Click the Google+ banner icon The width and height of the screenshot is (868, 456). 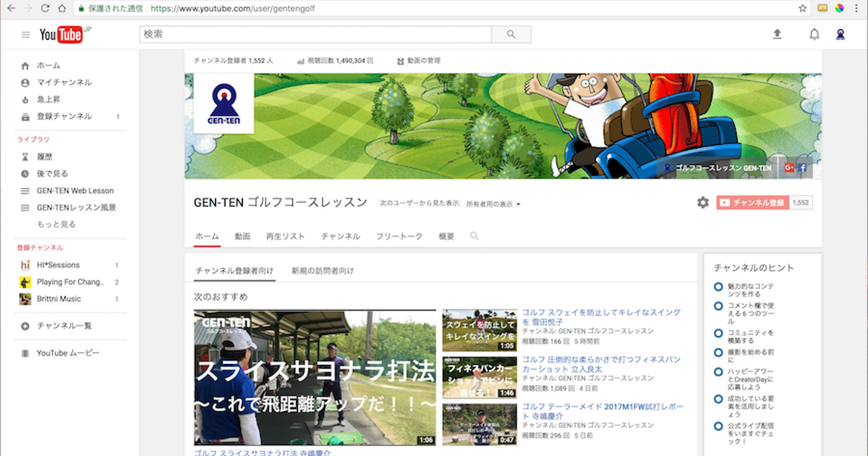coord(790,167)
